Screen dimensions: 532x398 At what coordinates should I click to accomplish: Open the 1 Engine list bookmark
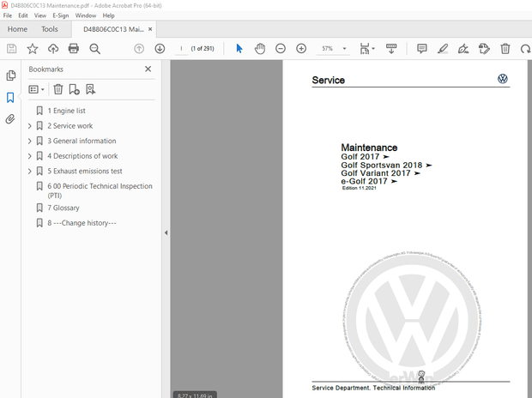[x=66, y=111]
